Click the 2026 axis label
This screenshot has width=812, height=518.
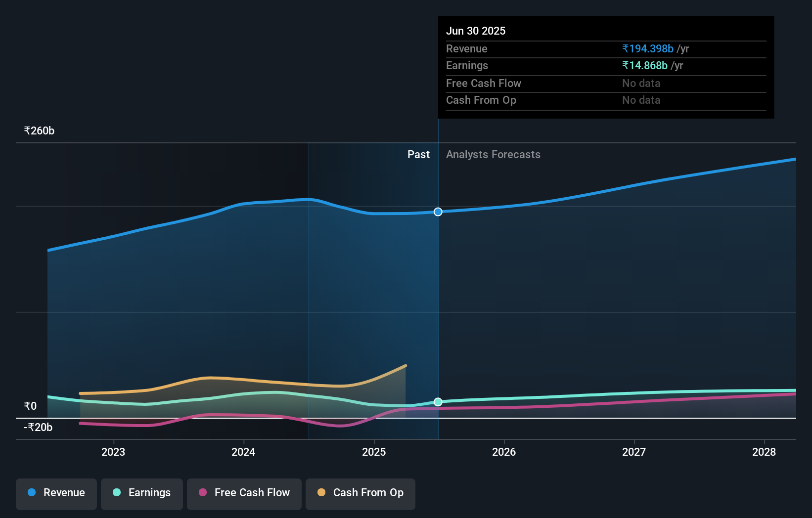pos(504,452)
